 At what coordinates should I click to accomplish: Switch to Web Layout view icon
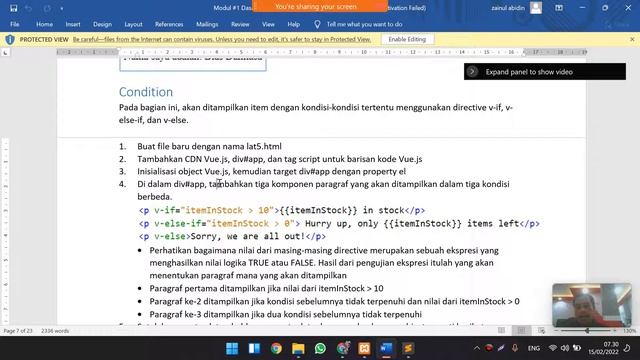[x=541, y=331]
